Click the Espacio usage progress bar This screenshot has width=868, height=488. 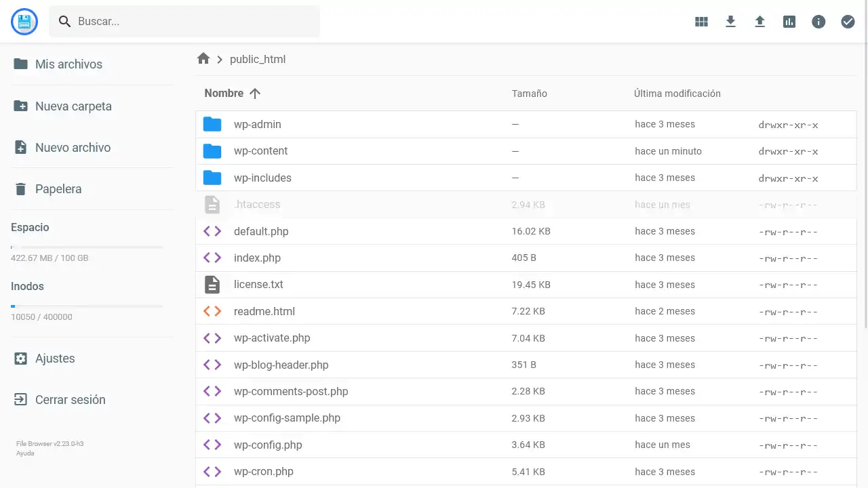87,247
